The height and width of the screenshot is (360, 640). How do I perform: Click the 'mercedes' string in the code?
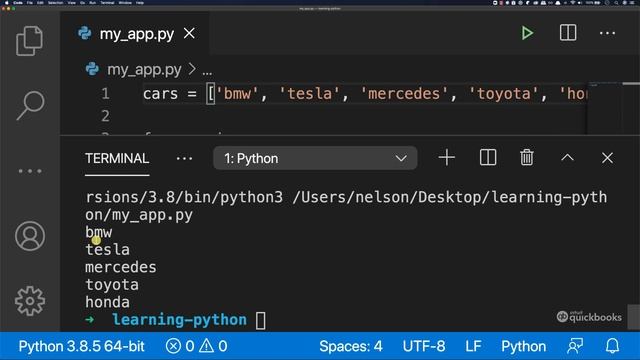tap(404, 94)
